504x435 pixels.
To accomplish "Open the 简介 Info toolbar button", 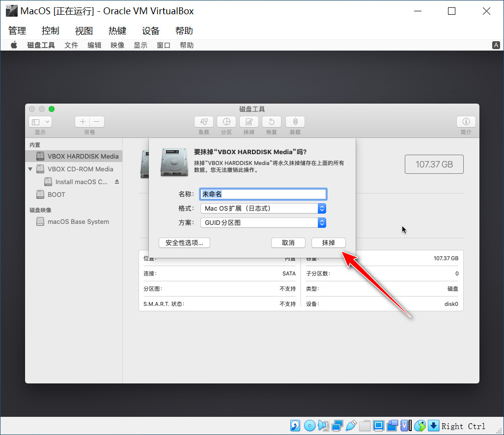I will pyautogui.click(x=466, y=122).
